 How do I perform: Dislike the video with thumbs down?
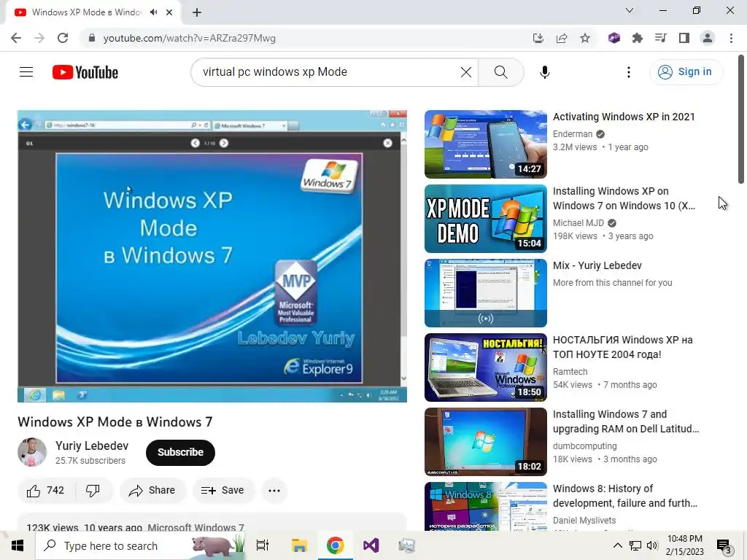coord(93,490)
